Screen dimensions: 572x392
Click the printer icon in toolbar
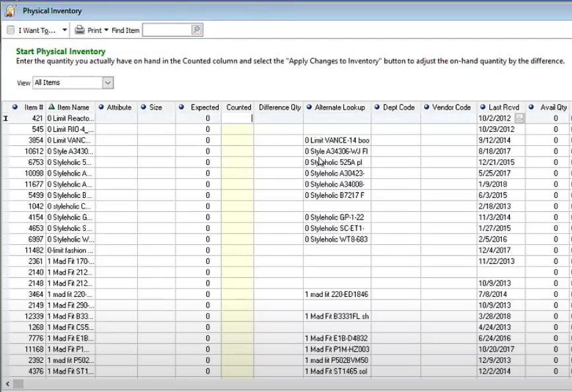point(79,30)
